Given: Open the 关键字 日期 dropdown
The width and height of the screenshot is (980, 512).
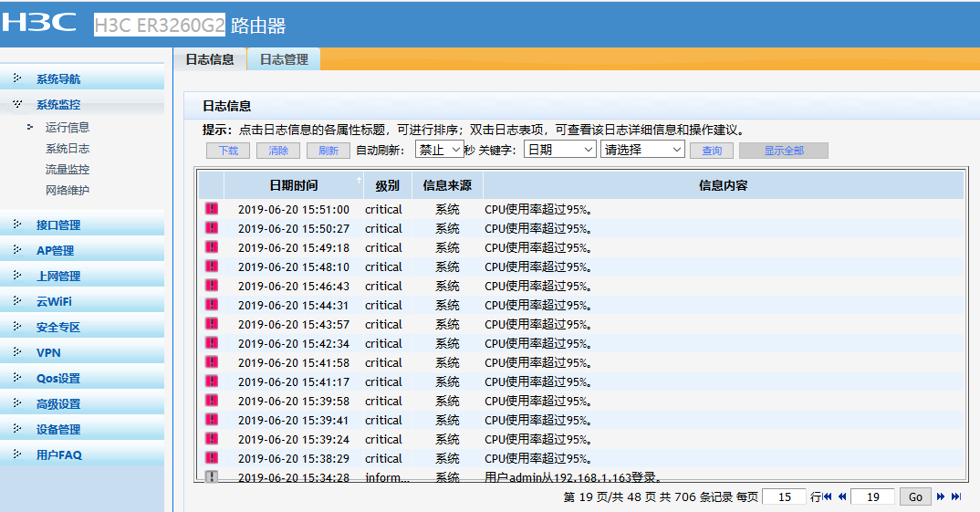Looking at the screenshot, I should click(x=560, y=150).
